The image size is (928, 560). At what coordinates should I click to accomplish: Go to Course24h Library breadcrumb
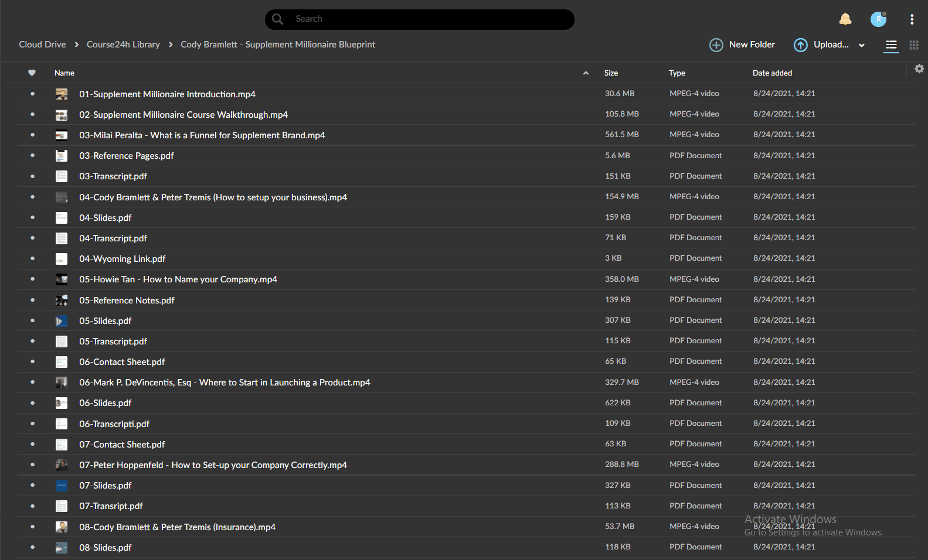[x=123, y=45]
